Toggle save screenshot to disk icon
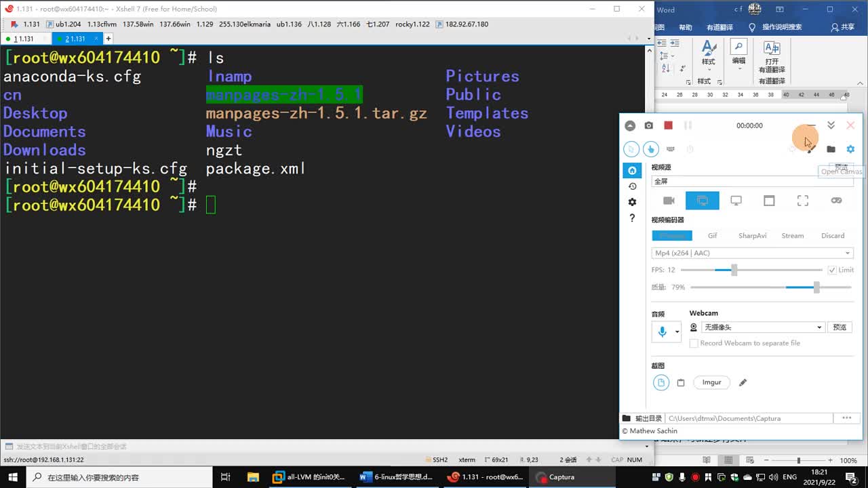Viewport: 868px width, 488px height. click(661, 383)
